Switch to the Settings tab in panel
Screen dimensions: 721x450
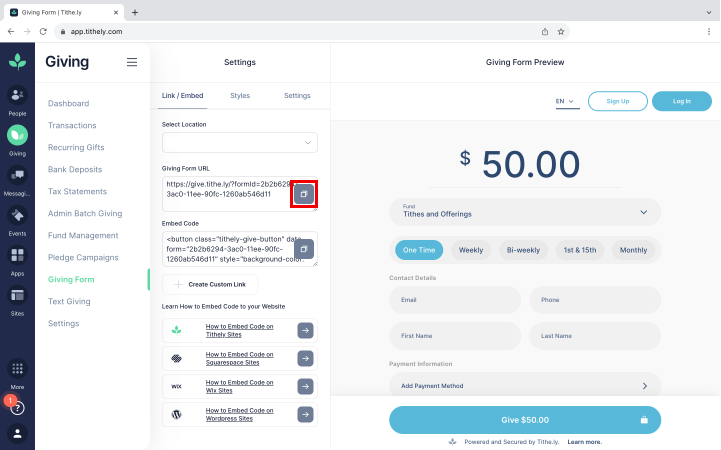coord(297,96)
